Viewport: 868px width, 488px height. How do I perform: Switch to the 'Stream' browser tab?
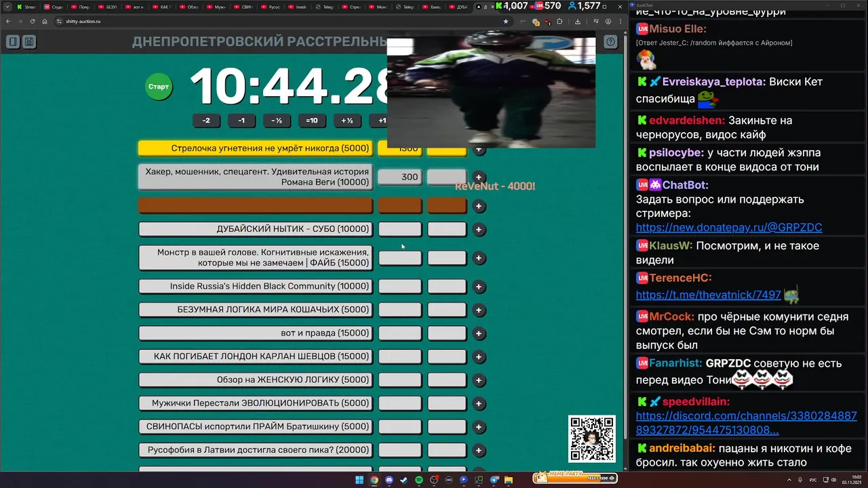pos(26,7)
